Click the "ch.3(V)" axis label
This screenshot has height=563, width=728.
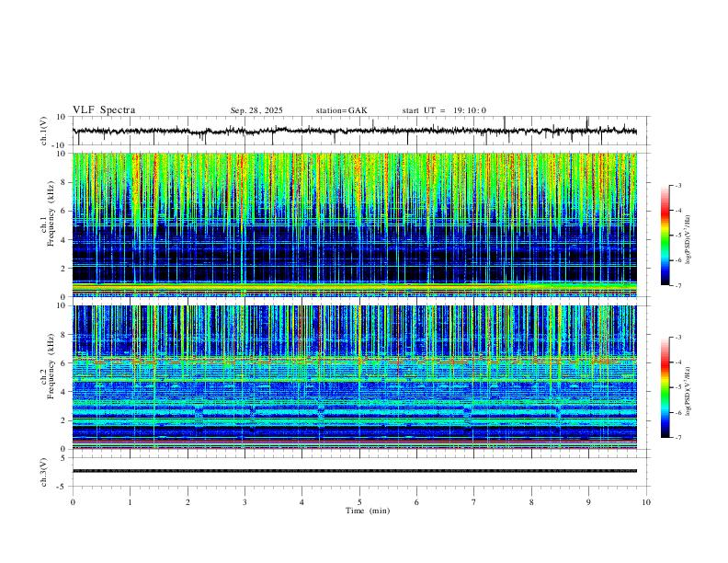coord(44,473)
